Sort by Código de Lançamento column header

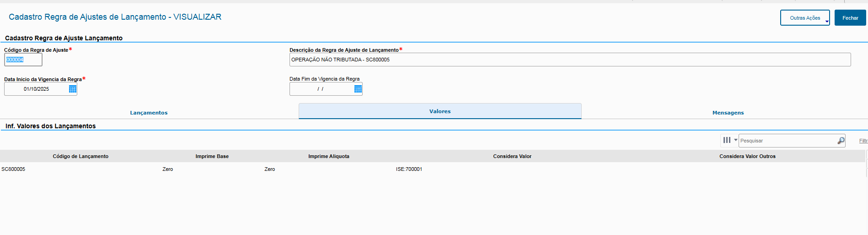tap(80, 156)
